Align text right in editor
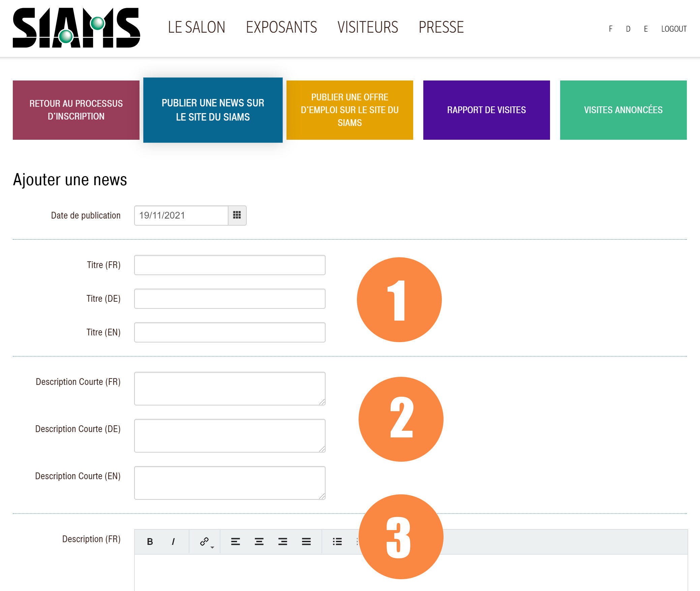The height and width of the screenshot is (591, 700). [282, 541]
